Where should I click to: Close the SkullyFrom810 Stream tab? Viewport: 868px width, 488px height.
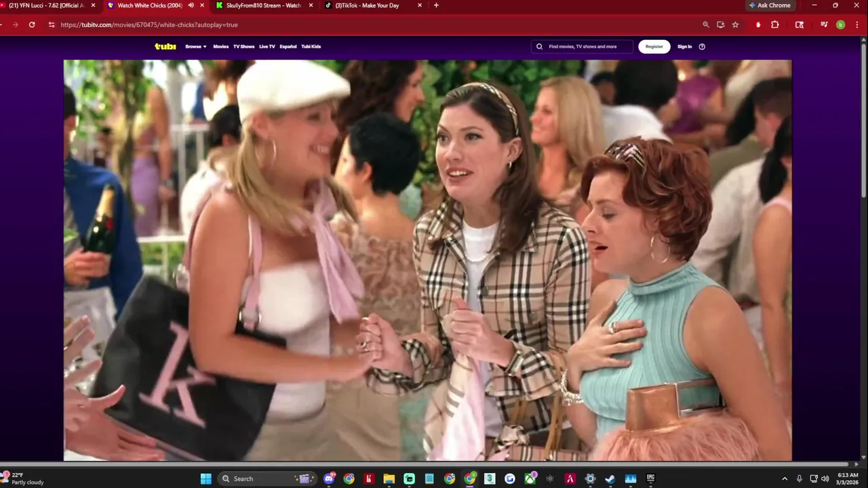coord(311,5)
